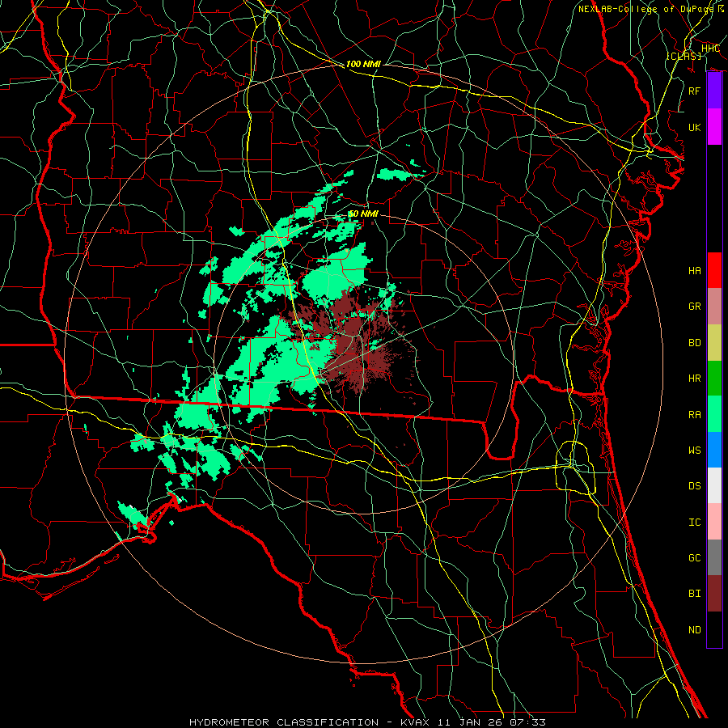This screenshot has width=728, height=728.
Task: Click the GC gray legend swatch
Action: point(714,557)
